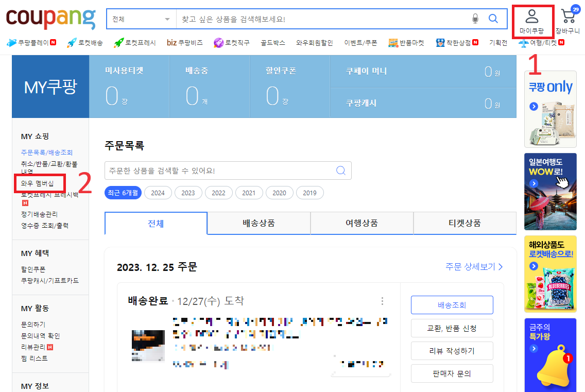Switch to the 티켓상품 tab
This screenshot has width=585, height=392.
pos(465,223)
